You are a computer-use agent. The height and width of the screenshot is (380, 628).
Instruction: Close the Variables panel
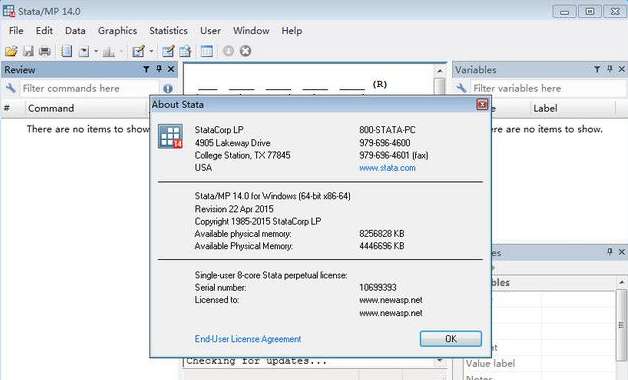coord(622,69)
